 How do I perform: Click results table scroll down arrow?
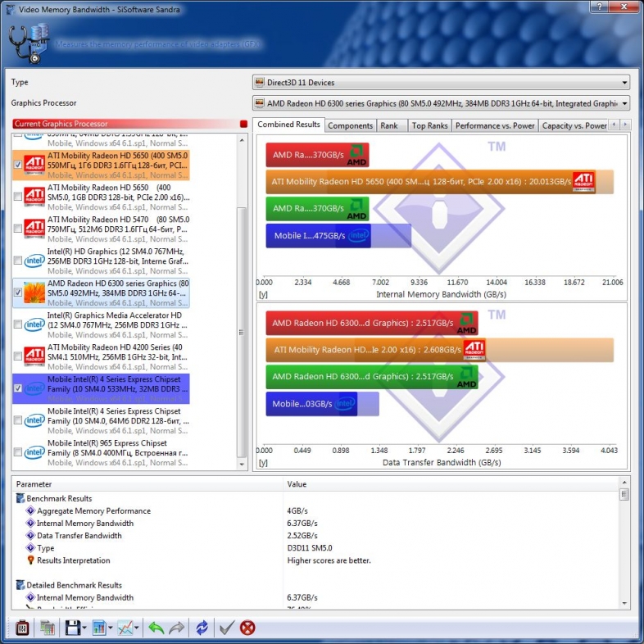624,603
